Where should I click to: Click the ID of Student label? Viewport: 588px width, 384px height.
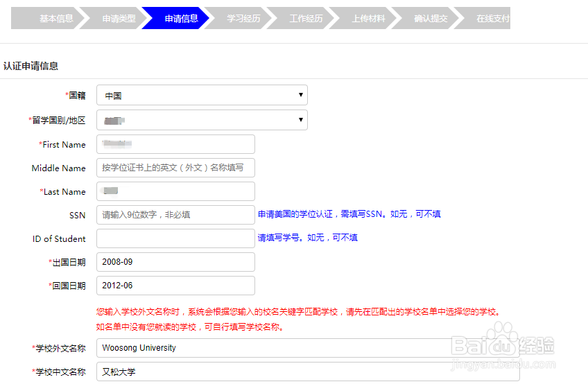pos(59,239)
